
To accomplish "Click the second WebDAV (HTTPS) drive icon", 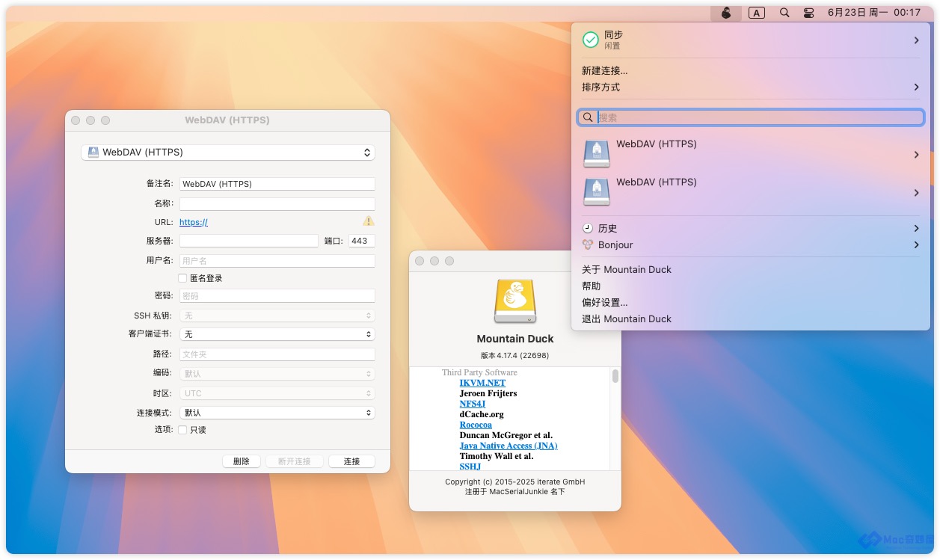I will 596,192.
